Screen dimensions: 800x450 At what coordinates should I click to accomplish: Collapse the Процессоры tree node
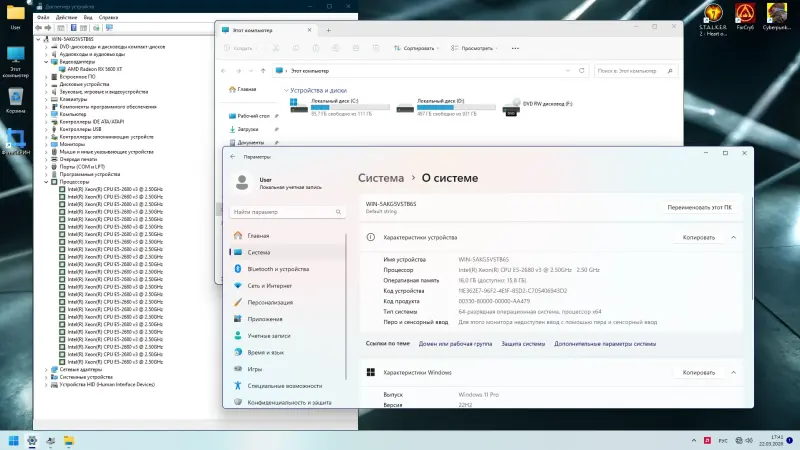click(x=46, y=181)
